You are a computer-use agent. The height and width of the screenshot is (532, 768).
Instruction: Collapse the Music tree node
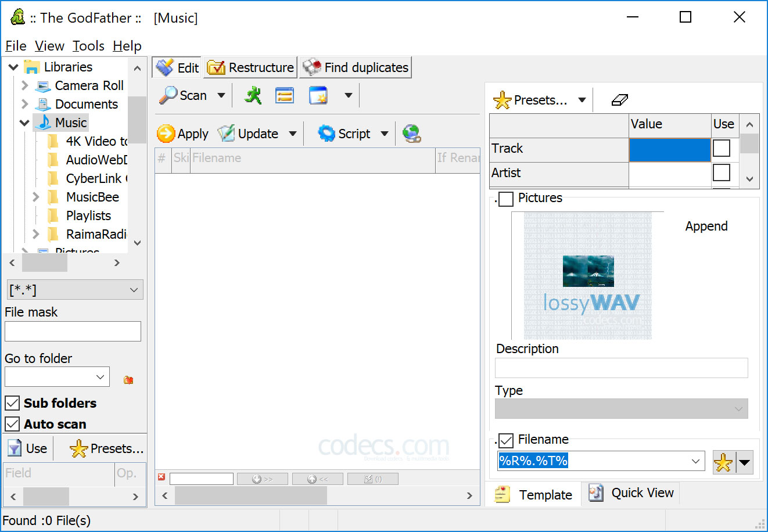coord(24,123)
